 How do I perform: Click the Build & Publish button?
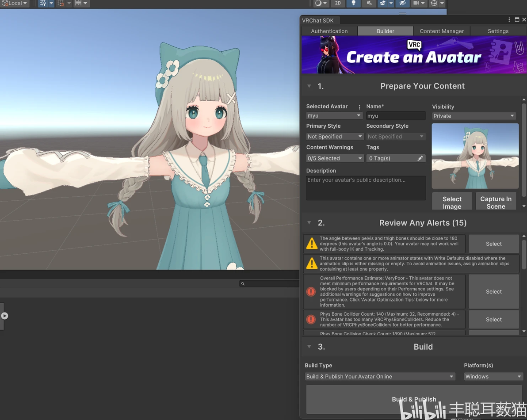(x=414, y=400)
